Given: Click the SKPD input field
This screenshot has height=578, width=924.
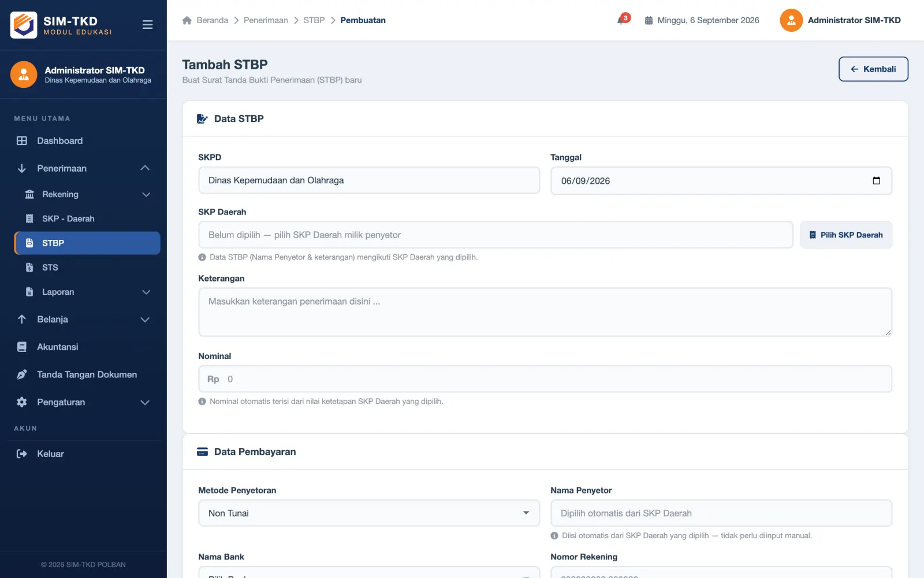Looking at the screenshot, I should (369, 180).
